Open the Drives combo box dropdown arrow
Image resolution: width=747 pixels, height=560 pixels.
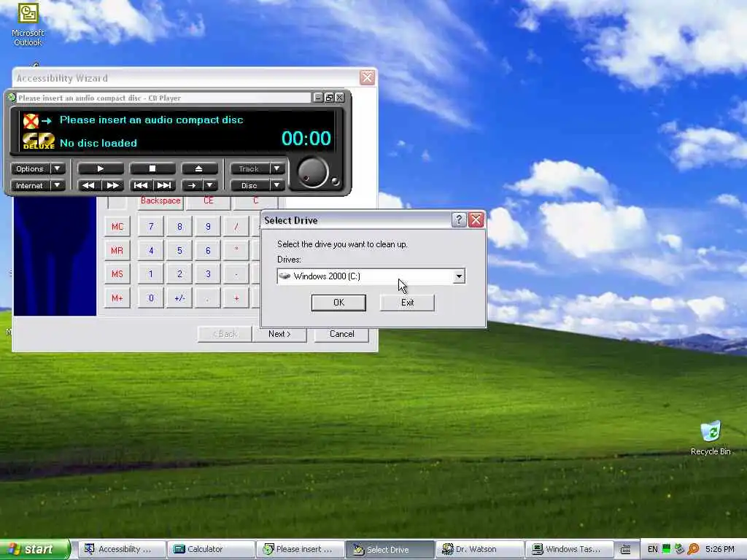click(x=459, y=276)
